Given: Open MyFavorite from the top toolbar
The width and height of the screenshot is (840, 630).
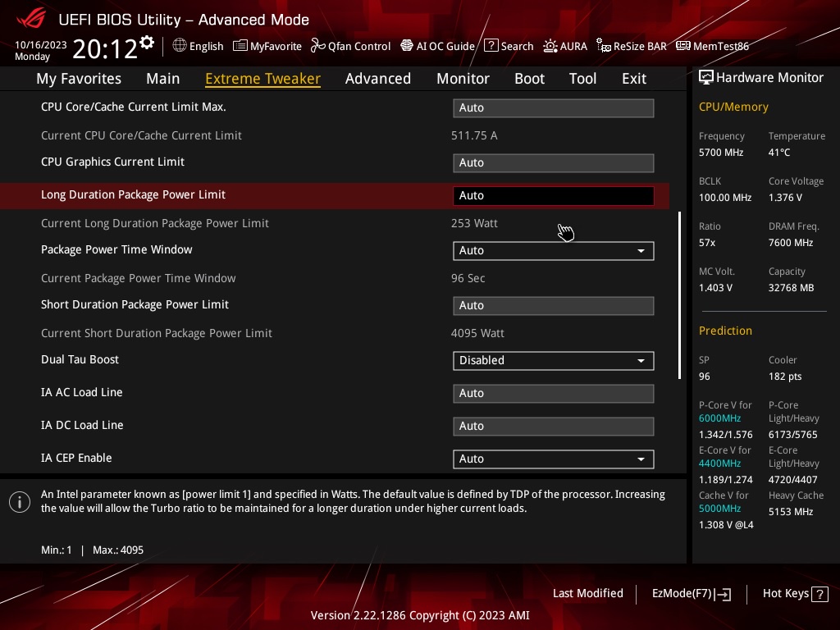Looking at the screenshot, I should (267, 46).
